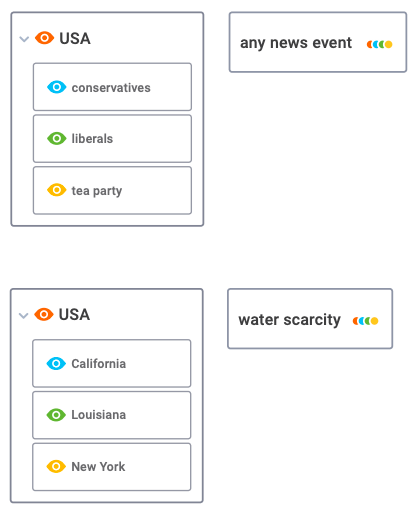This screenshot has width=415, height=514.
Task: Click colored dots icon in water scarcity
Action: coord(365,321)
